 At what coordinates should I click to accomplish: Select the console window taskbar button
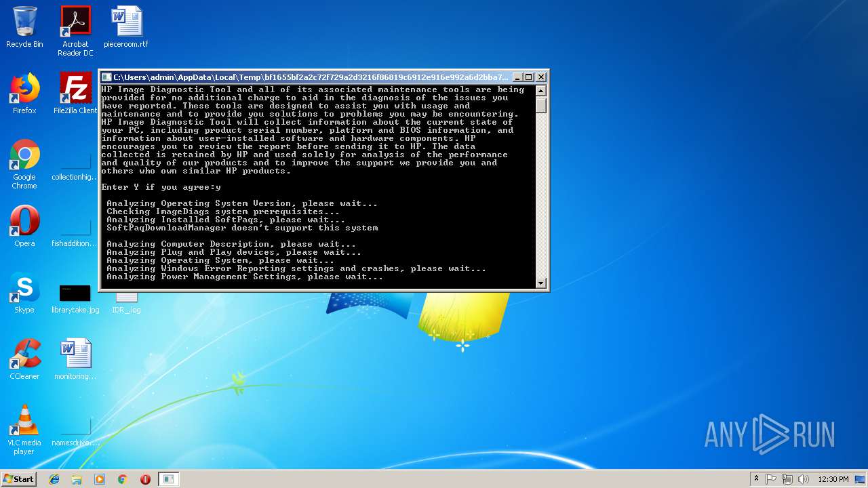click(x=168, y=479)
